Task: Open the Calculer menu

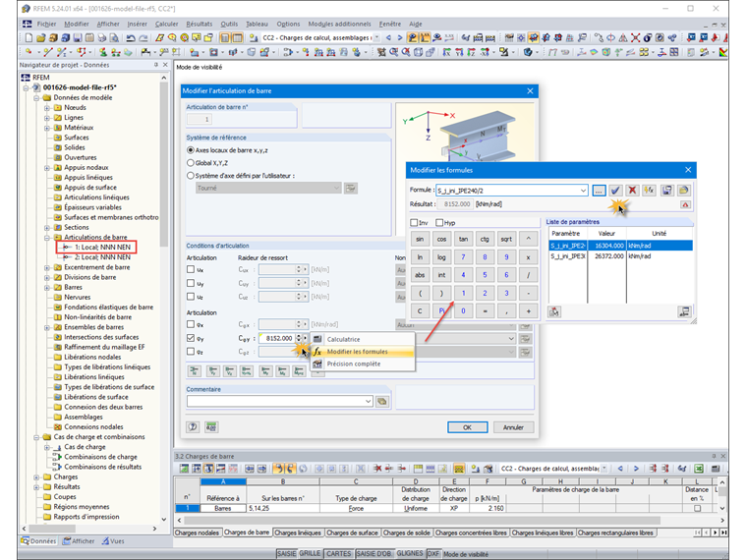Action: [167, 24]
